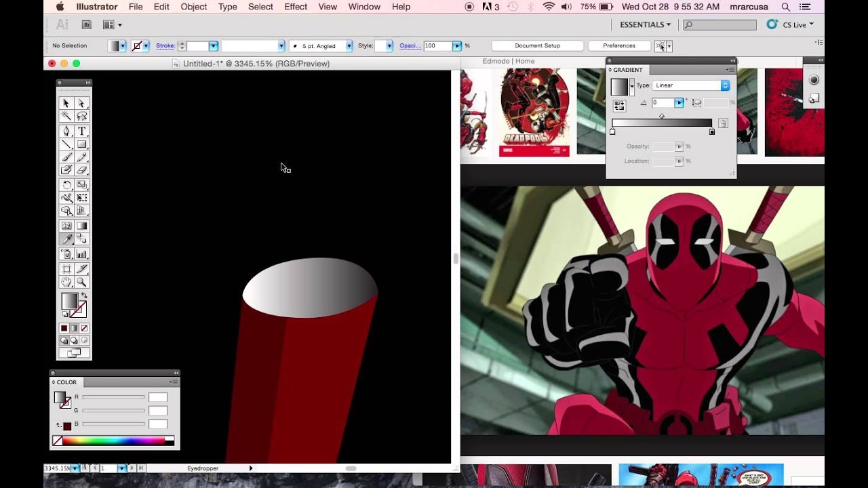Open the gradient Type dropdown showing Linear
The image size is (868, 488).
(691, 85)
